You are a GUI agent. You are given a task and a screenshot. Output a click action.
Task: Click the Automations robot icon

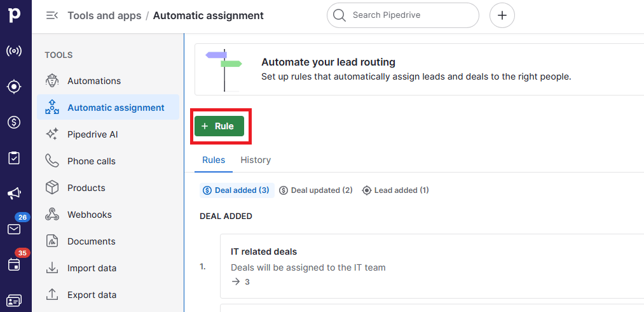coord(52,81)
